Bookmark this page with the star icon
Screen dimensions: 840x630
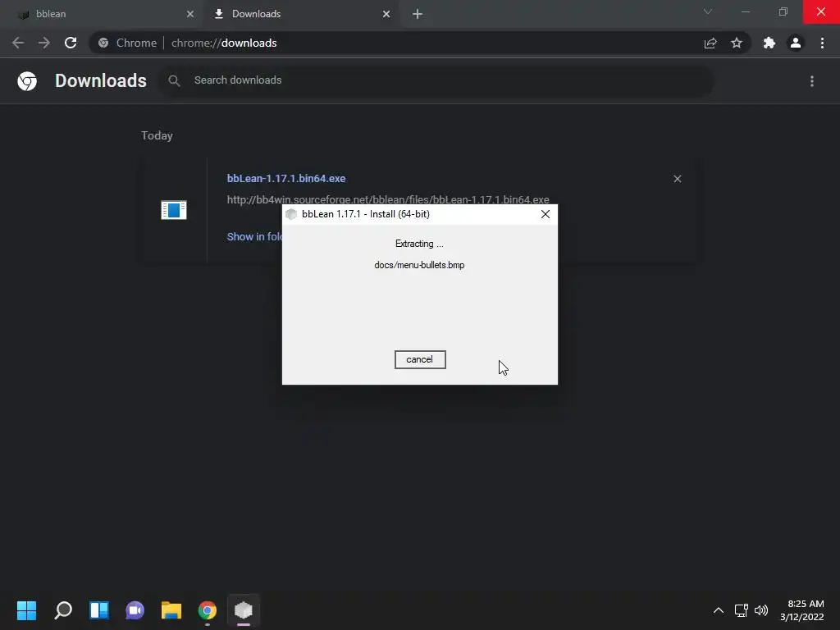(737, 43)
